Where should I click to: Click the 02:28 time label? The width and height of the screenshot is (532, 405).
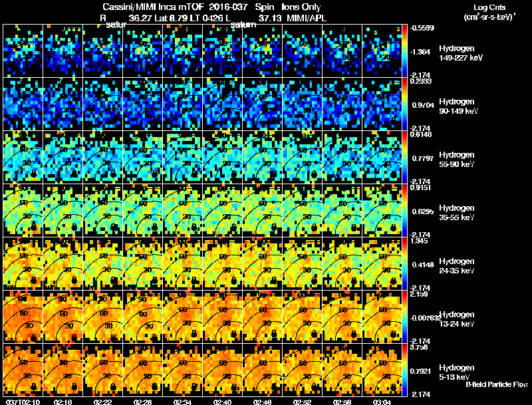click(x=142, y=402)
